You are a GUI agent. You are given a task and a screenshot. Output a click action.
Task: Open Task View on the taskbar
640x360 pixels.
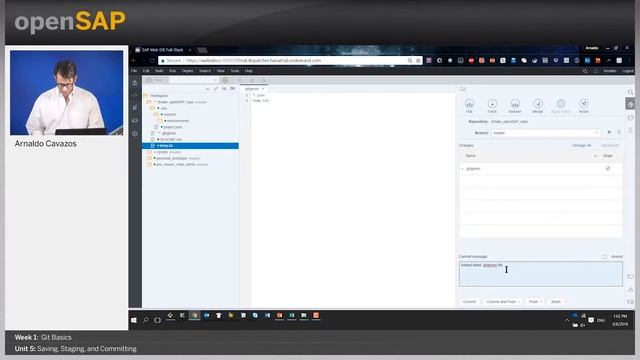(x=158, y=320)
